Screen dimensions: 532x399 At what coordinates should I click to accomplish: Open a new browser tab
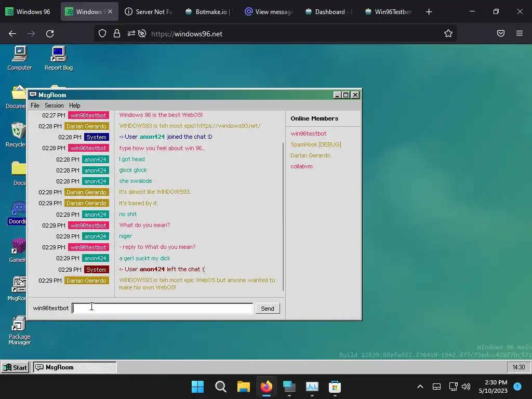click(429, 12)
